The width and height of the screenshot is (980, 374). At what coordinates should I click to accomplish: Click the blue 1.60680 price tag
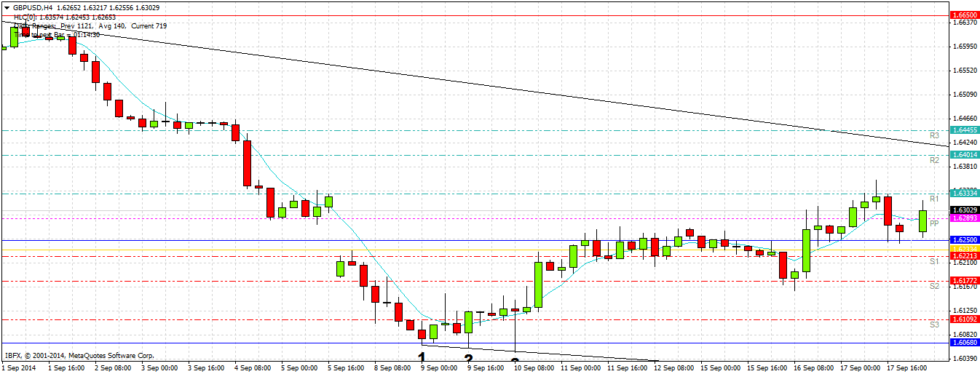[965, 343]
